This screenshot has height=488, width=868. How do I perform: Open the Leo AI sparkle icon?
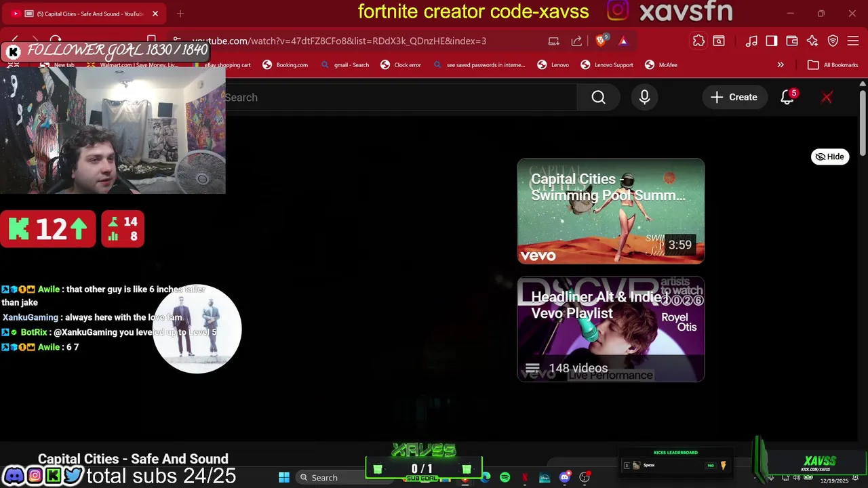coord(812,41)
